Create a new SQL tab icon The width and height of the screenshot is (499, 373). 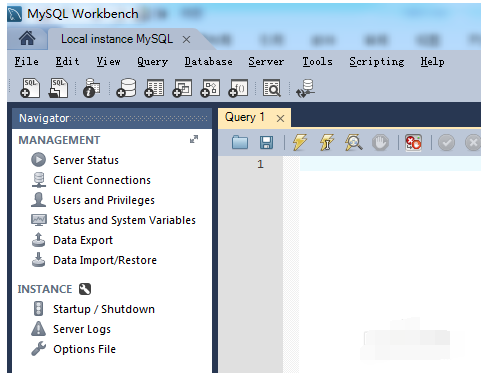[x=30, y=88]
